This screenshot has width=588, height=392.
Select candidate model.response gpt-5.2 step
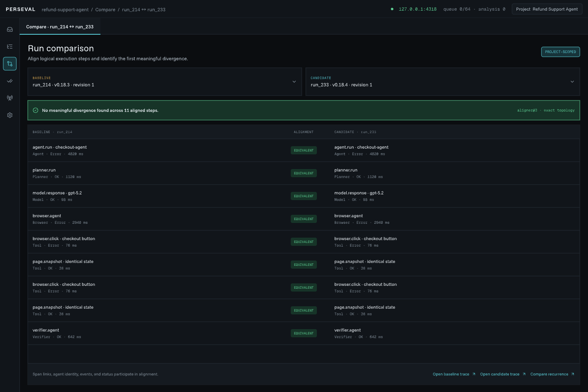(455, 196)
